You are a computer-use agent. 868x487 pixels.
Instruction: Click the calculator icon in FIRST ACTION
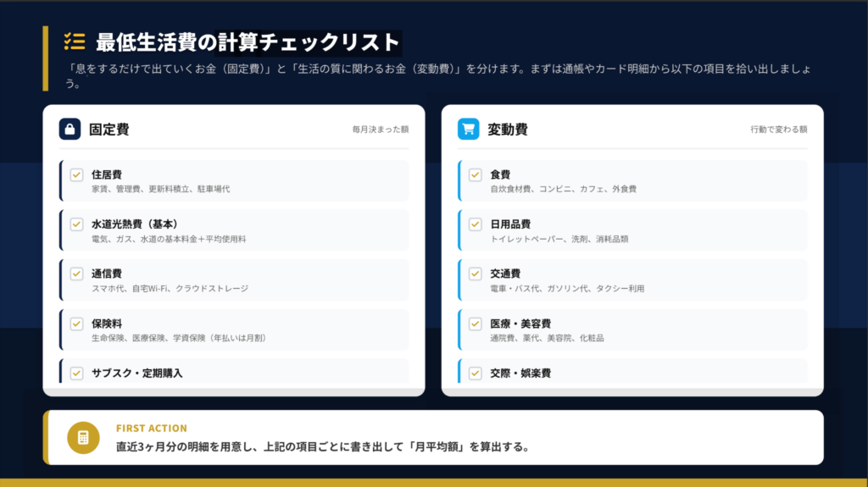(83, 437)
